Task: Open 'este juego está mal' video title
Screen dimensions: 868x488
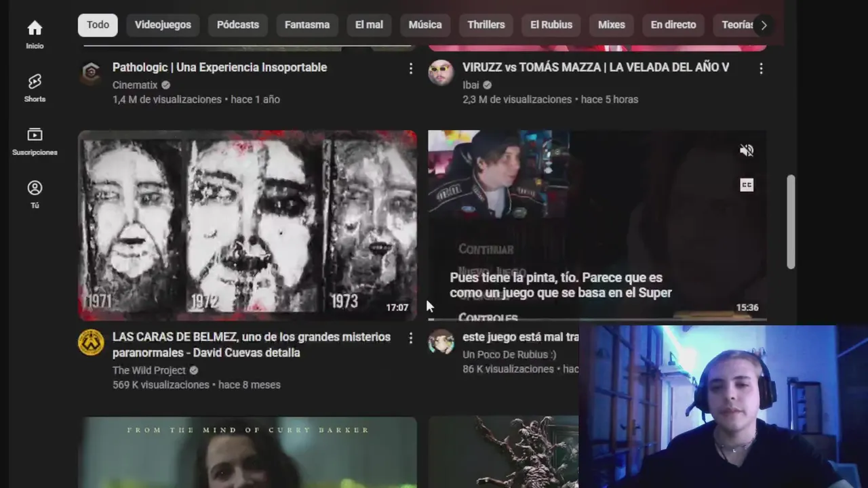Action: click(x=521, y=337)
